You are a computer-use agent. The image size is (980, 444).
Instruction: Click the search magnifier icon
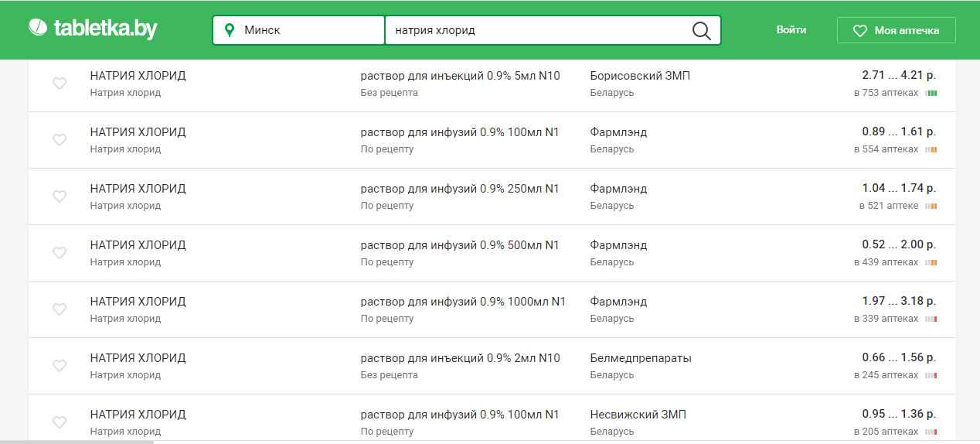pyautogui.click(x=701, y=30)
